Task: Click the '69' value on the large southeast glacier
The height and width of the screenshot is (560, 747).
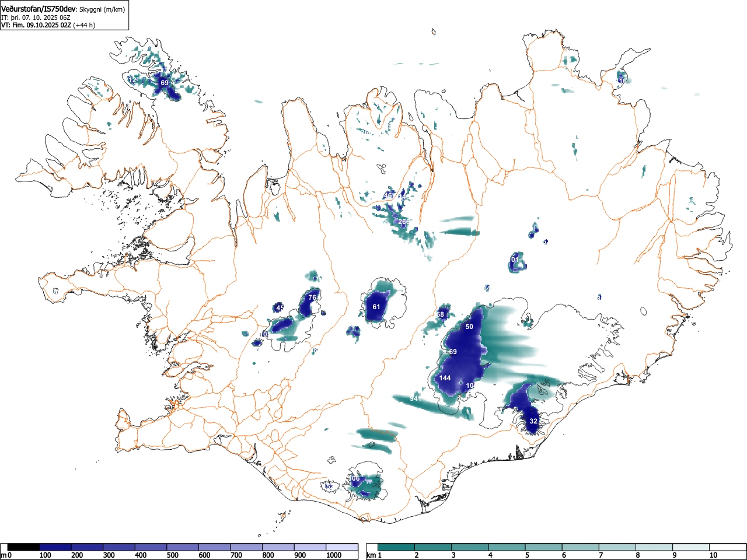Action: point(453,352)
